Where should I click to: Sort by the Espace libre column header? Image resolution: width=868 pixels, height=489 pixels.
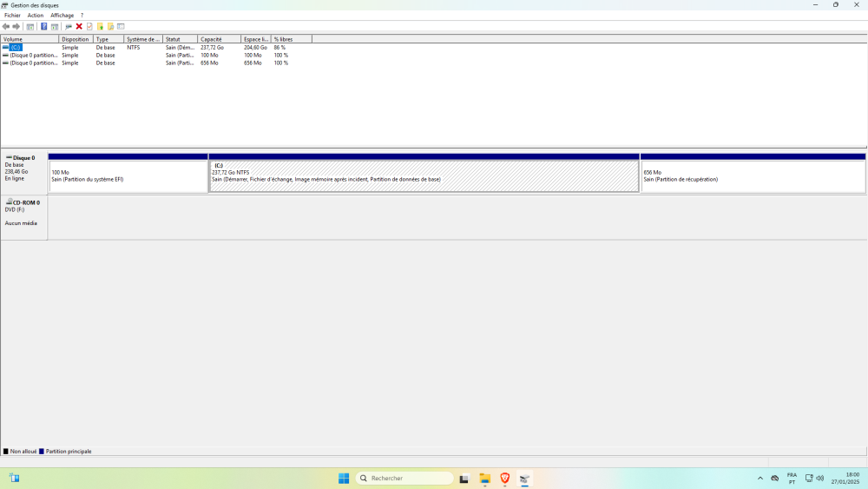point(256,39)
